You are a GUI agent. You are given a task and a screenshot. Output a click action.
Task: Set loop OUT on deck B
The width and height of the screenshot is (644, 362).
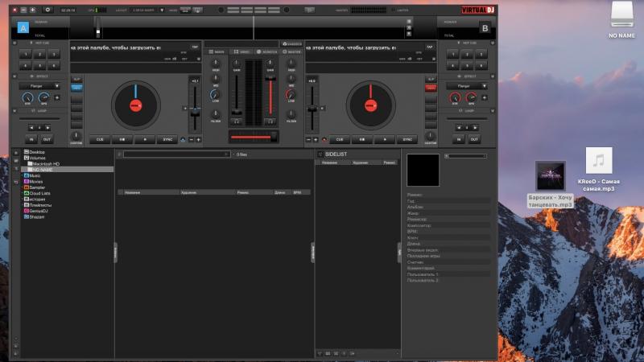[x=474, y=139]
